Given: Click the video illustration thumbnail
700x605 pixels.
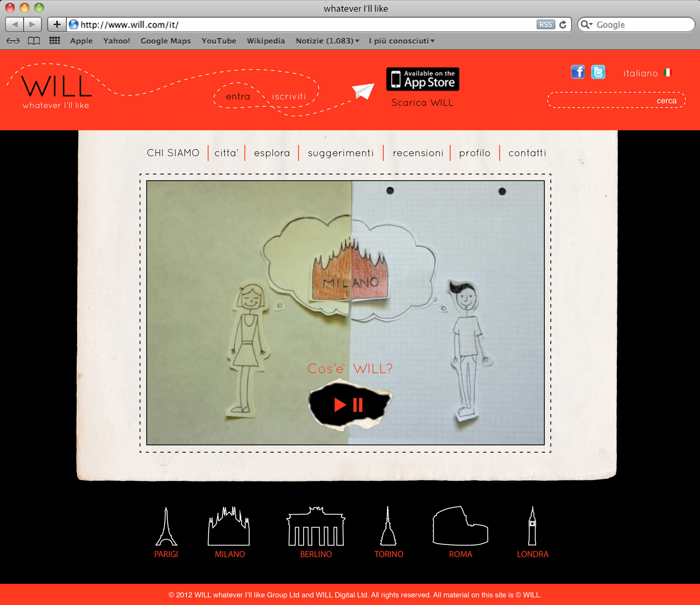Looking at the screenshot, I should coord(345,313).
